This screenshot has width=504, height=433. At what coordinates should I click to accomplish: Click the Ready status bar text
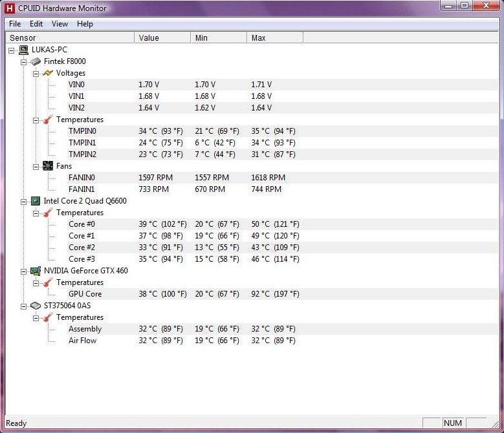(x=16, y=423)
